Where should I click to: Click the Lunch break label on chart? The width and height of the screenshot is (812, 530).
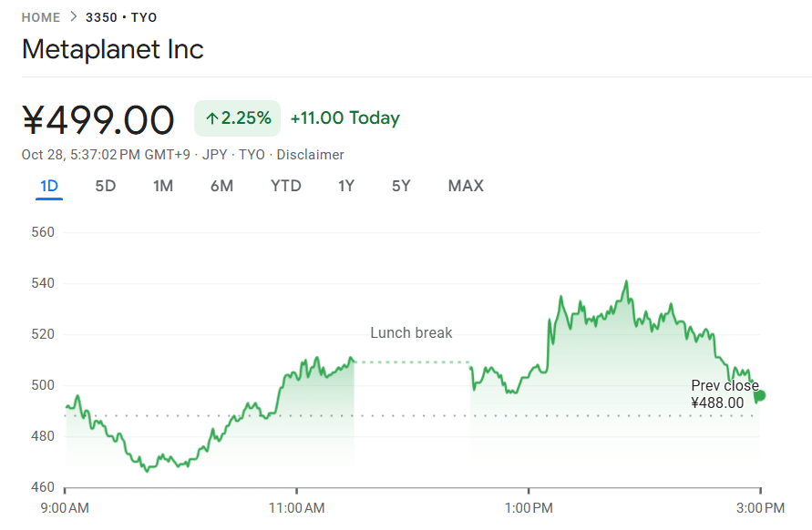(411, 332)
